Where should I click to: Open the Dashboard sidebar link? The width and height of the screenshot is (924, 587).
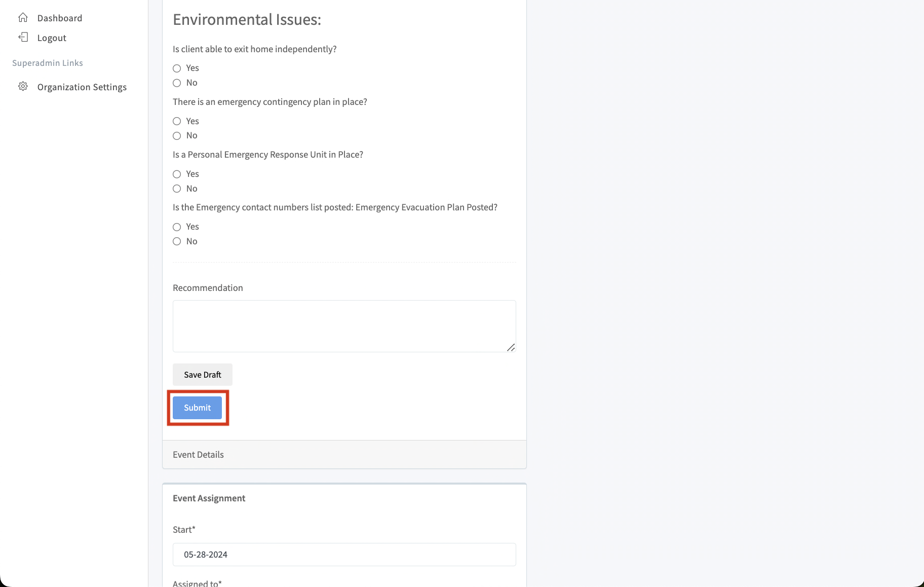tap(59, 18)
